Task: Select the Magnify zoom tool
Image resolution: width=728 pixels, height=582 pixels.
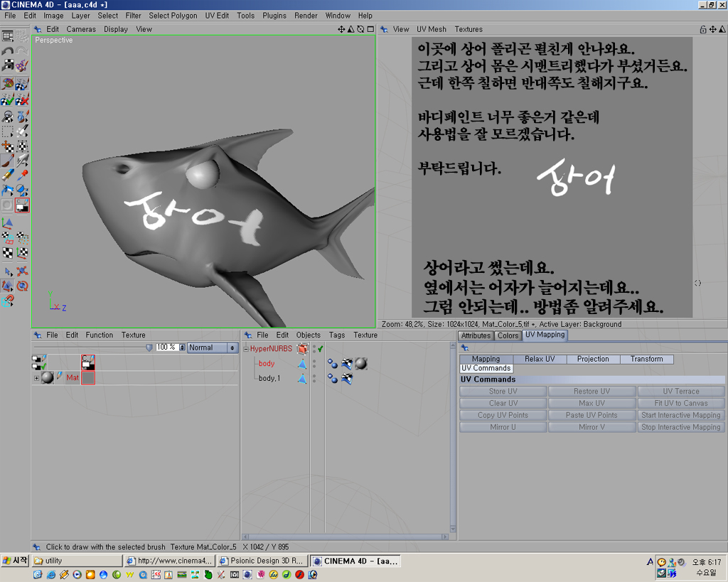Action: click(7, 116)
